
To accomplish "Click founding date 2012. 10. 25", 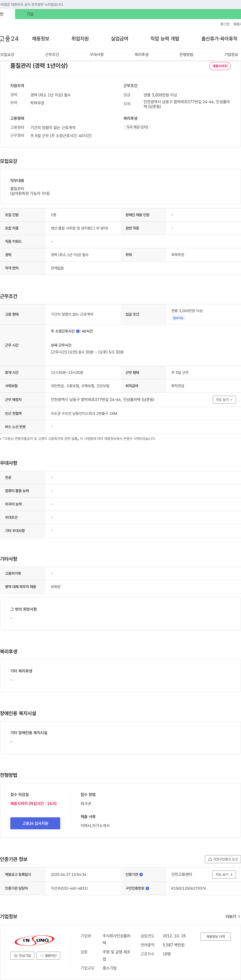I will click(174, 936).
